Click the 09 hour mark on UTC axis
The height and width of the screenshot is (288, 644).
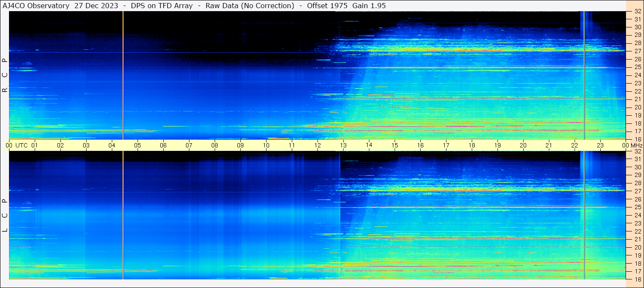pos(240,145)
